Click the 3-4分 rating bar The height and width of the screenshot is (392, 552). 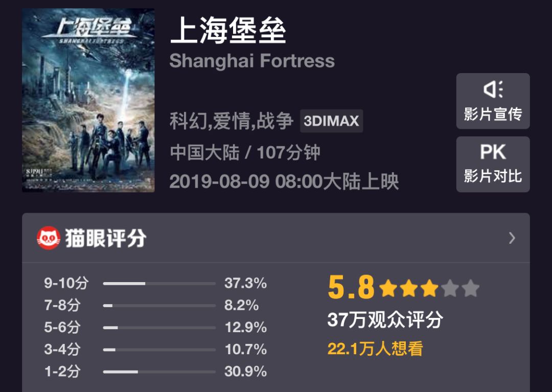pyautogui.click(x=159, y=350)
